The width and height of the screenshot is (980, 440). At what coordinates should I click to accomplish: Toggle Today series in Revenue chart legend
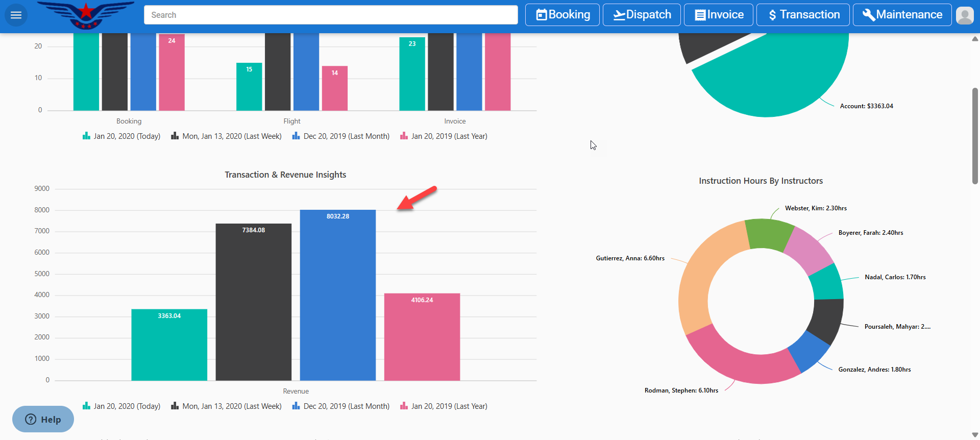click(x=121, y=406)
